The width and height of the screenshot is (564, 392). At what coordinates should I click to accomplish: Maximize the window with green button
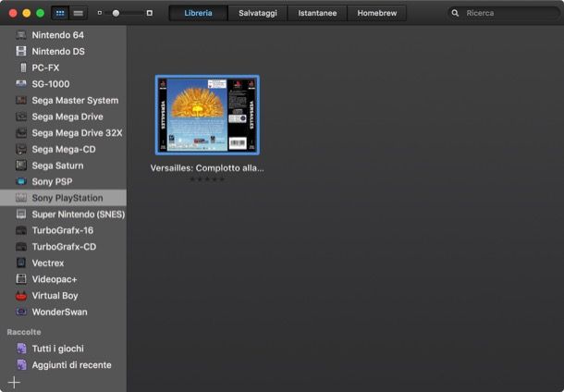point(41,13)
